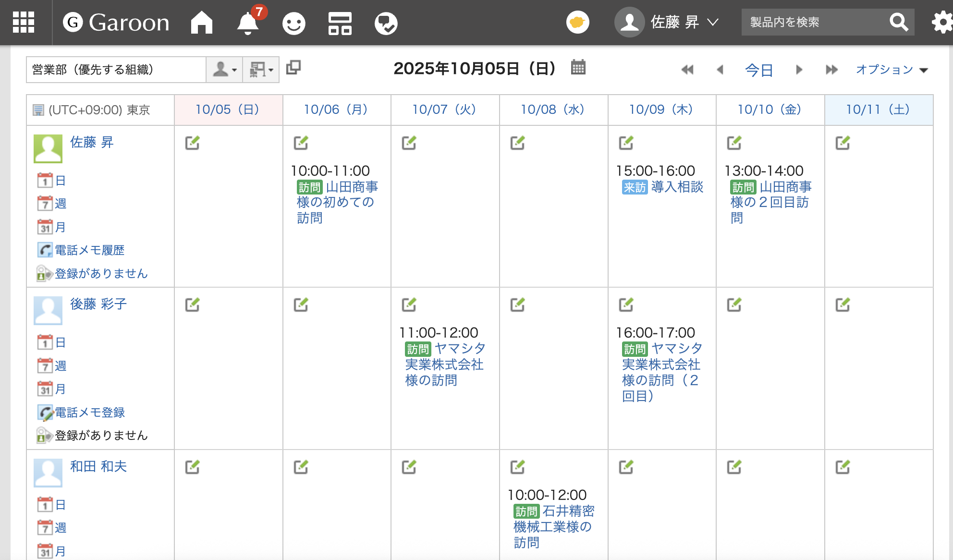Show week view for 後藤 彩子
953x560 pixels.
[x=60, y=366]
